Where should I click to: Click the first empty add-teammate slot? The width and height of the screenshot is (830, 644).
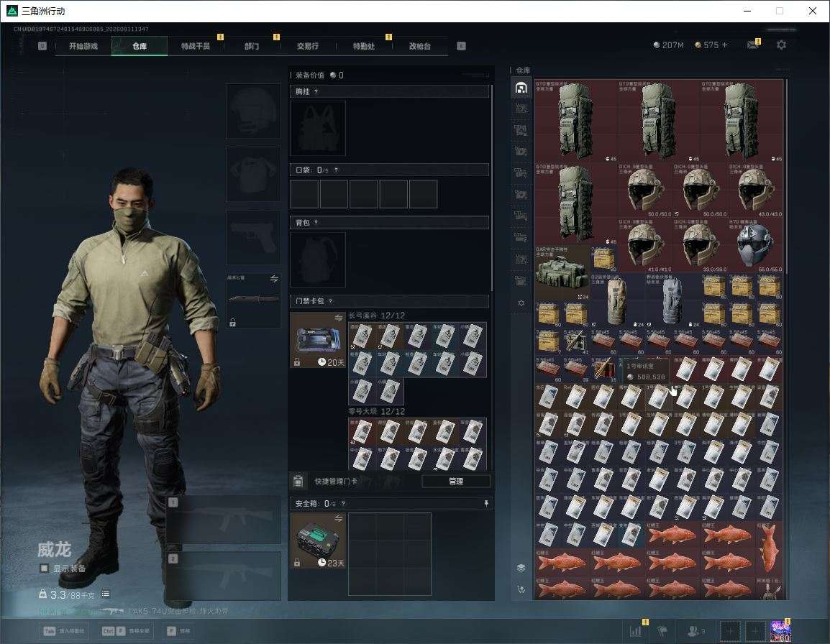click(x=729, y=631)
